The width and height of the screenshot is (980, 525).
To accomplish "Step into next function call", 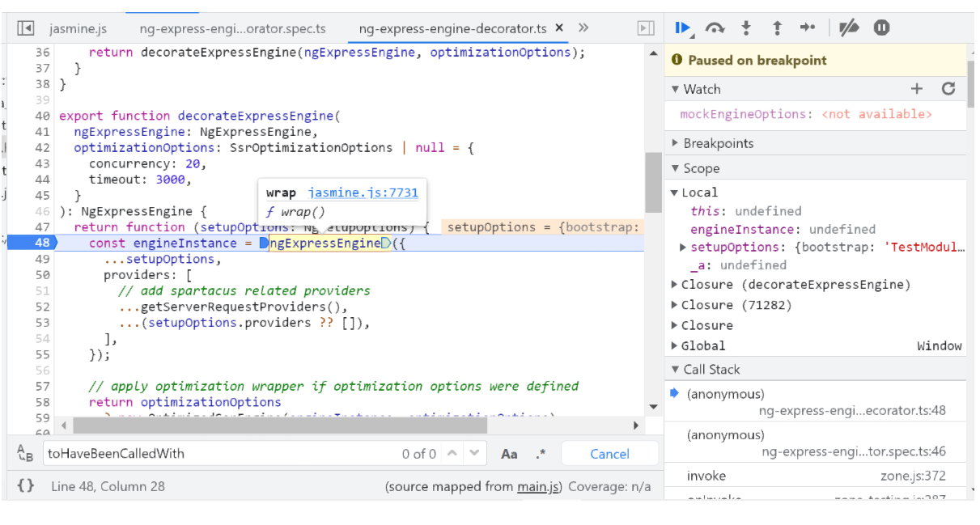I will 746,28.
